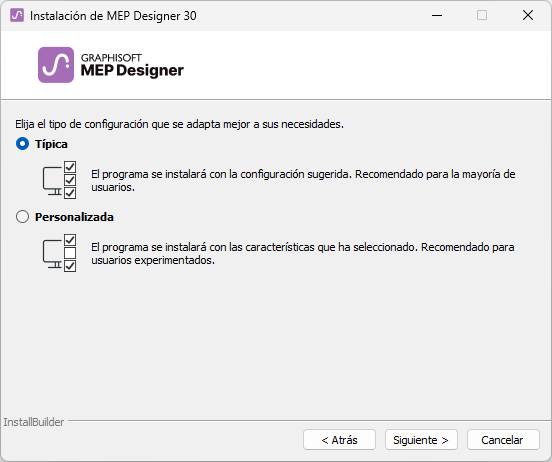Select the Típica installation radio button
Image resolution: width=552 pixels, height=462 pixels.
(23, 144)
